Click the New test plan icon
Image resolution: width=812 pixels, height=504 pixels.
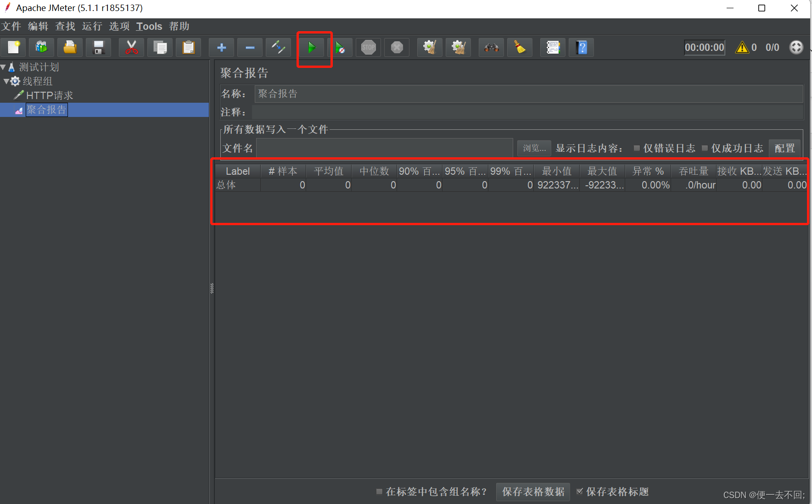[13, 47]
